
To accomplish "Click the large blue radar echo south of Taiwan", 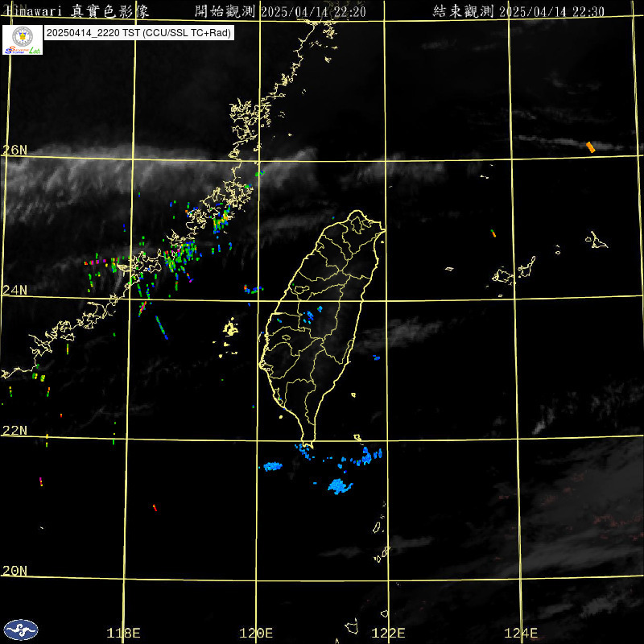I will pos(340,486).
